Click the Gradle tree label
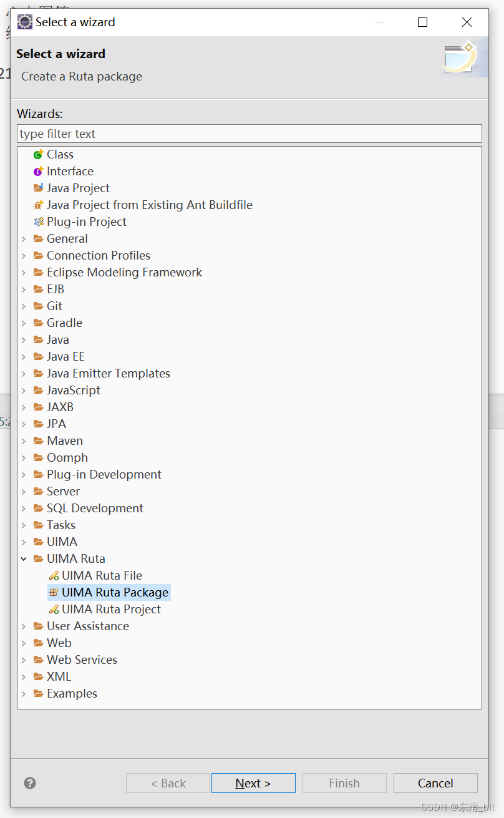This screenshot has width=504, height=818. [64, 323]
